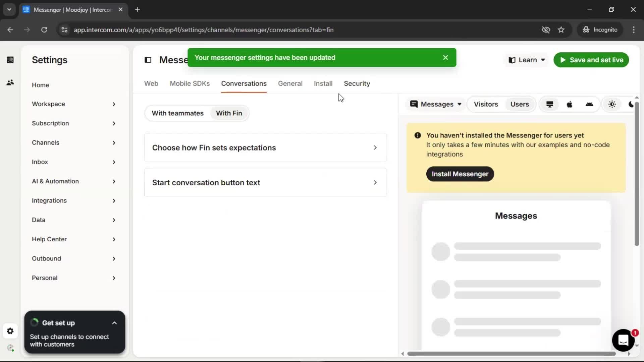Expand the Help Center settings menu
This screenshot has width=644, height=362.
pos(74,239)
